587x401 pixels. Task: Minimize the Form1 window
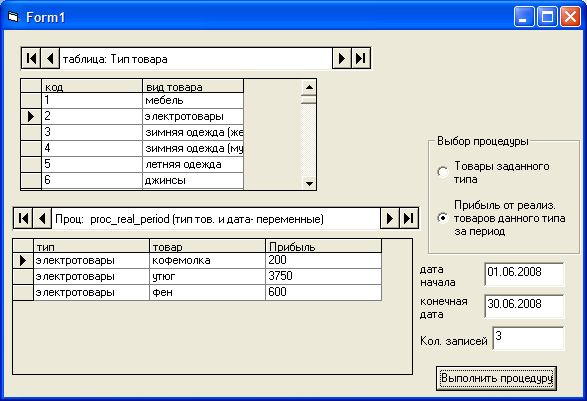click(x=524, y=17)
